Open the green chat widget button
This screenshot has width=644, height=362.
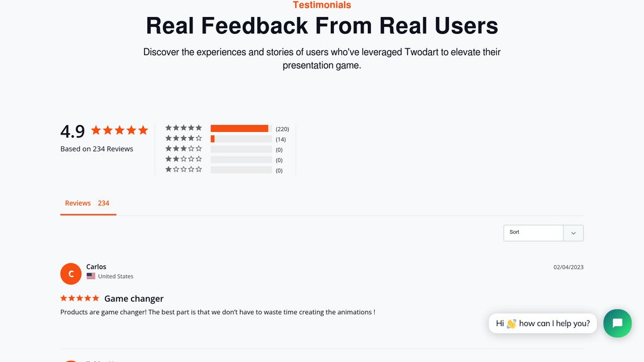(x=617, y=323)
